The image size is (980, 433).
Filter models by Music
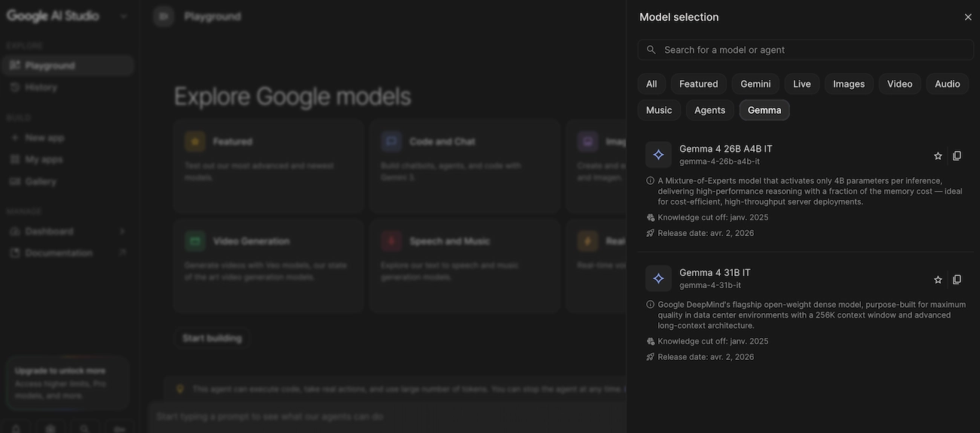[x=659, y=110]
